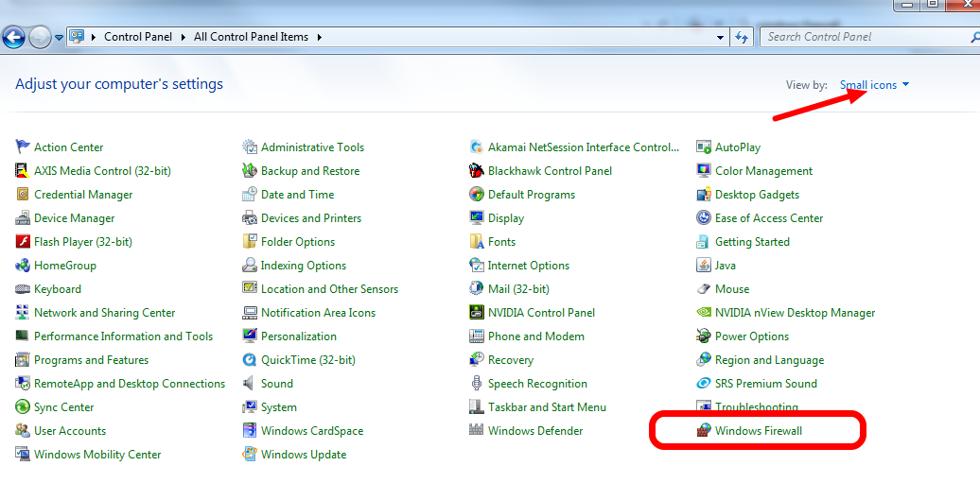Open the Windows CardSpace link
Viewport: 980px width, 483px height.
pos(312,430)
